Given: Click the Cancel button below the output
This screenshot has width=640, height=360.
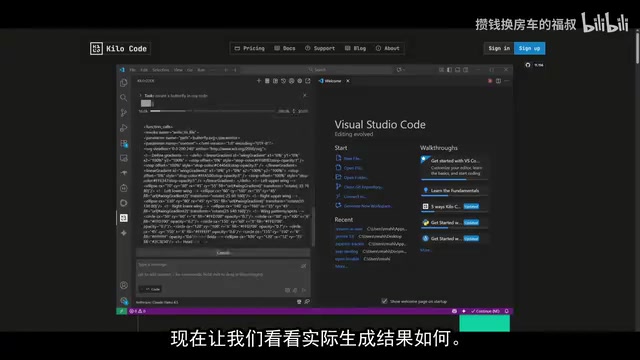Looking at the screenshot, I should pyautogui.click(x=223, y=253).
